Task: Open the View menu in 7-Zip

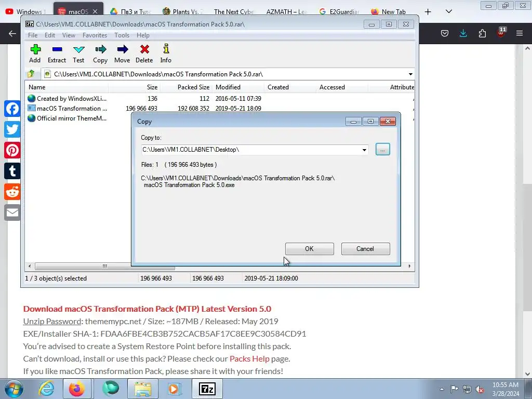Action: (69, 35)
